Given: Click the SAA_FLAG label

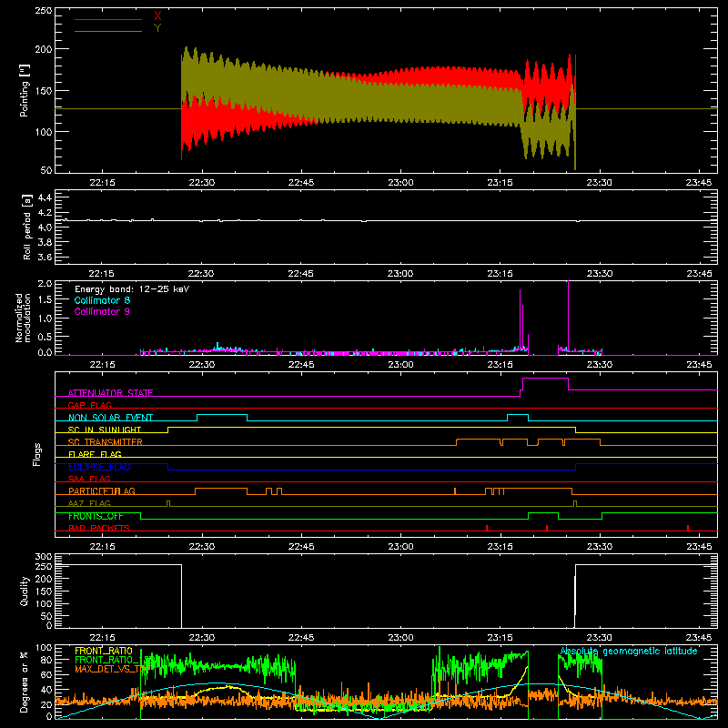Looking at the screenshot, I should (x=89, y=479).
